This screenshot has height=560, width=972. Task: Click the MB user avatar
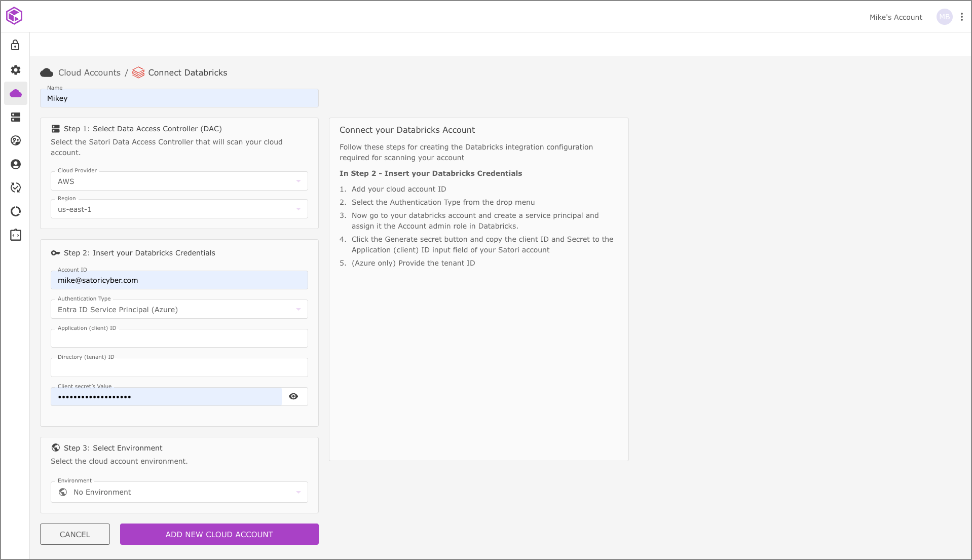tap(944, 17)
